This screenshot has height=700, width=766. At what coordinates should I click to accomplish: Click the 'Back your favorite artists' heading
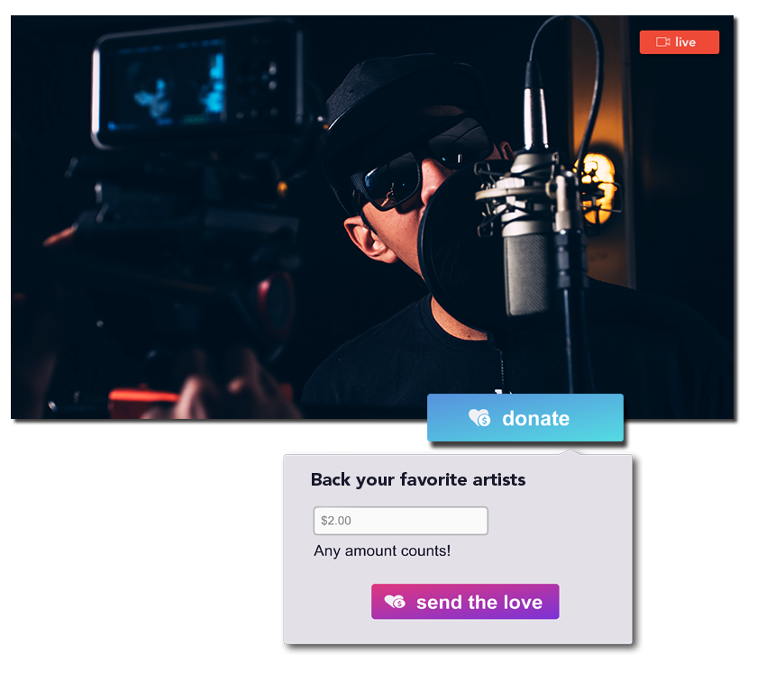[x=418, y=479]
